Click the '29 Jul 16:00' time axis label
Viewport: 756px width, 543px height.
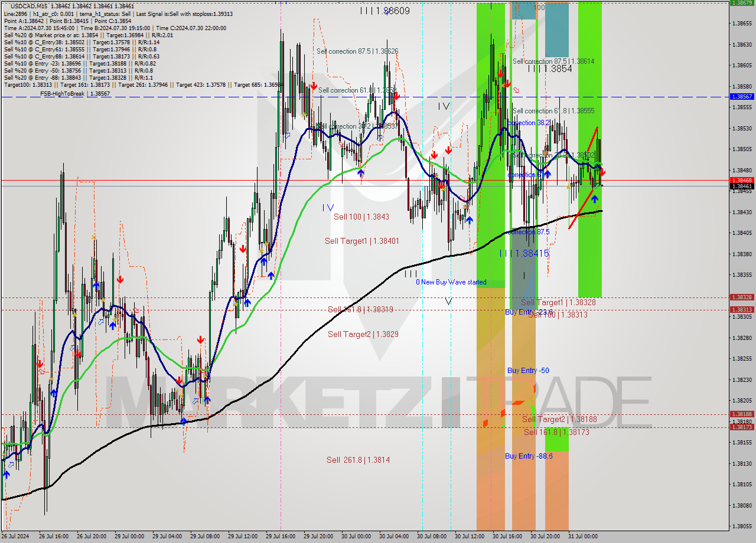(281, 537)
